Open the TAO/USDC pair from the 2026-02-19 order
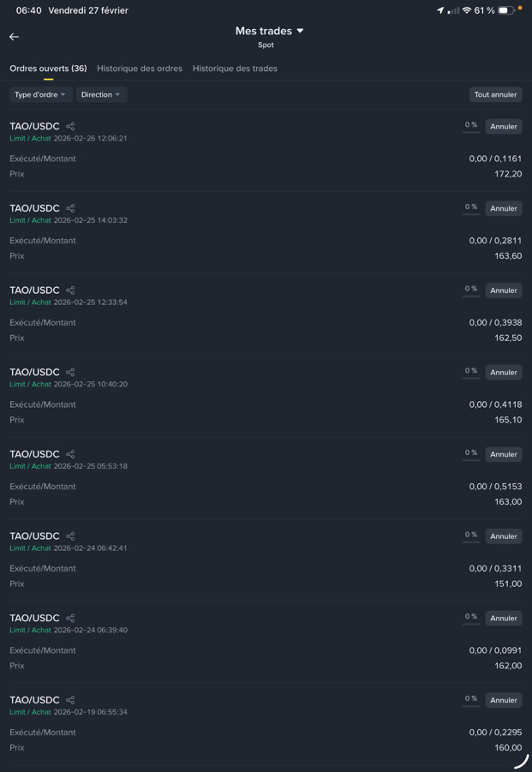This screenshot has height=772, width=532. [34, 700]
